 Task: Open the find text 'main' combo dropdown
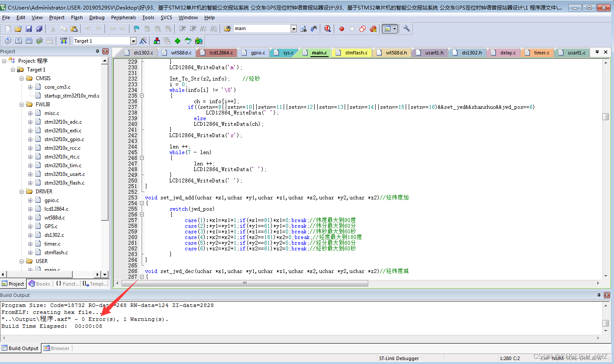(294, 29)
